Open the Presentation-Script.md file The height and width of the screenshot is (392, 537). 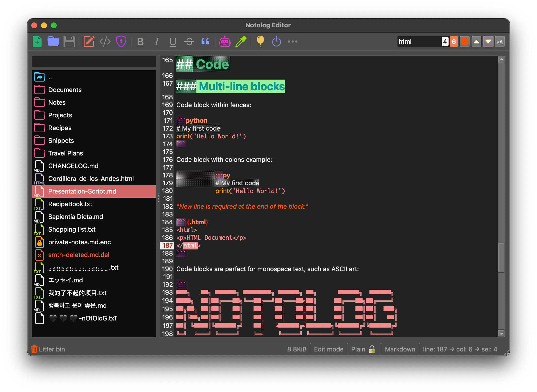82,191
